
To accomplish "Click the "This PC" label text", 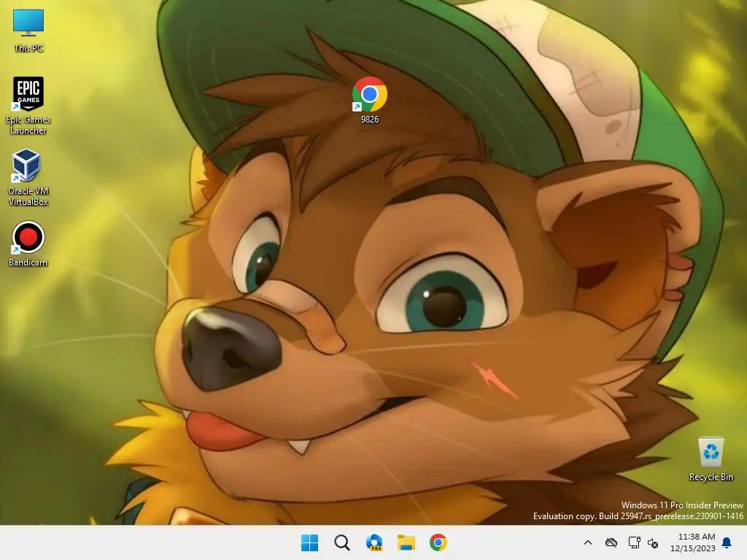I will click(28, 47).
